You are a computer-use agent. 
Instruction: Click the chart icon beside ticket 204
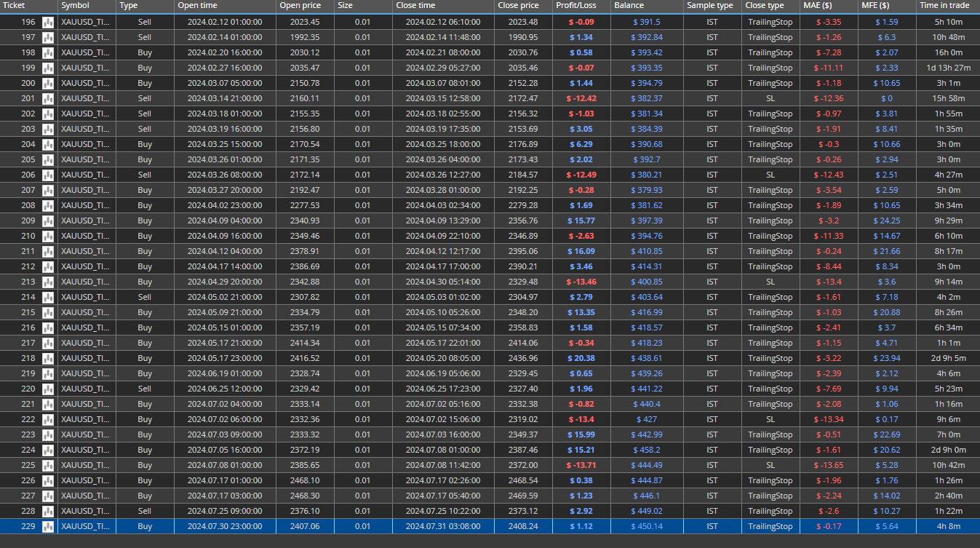pos(49,144)
